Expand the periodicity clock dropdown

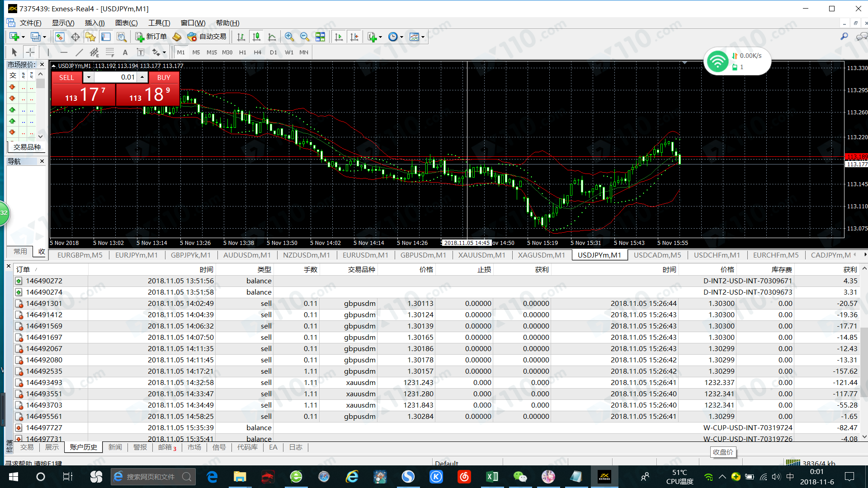tap(401, 37)
